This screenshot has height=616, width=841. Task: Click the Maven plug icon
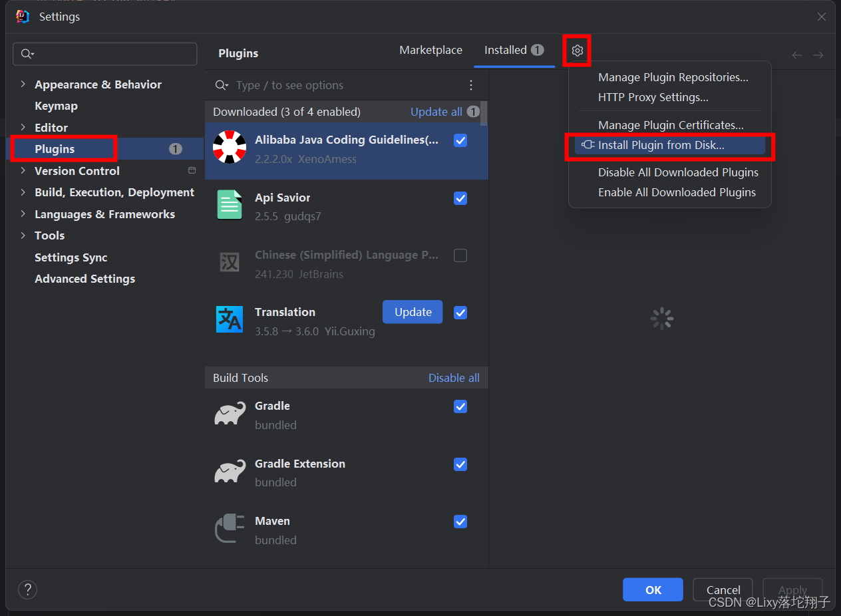(230, 528)
